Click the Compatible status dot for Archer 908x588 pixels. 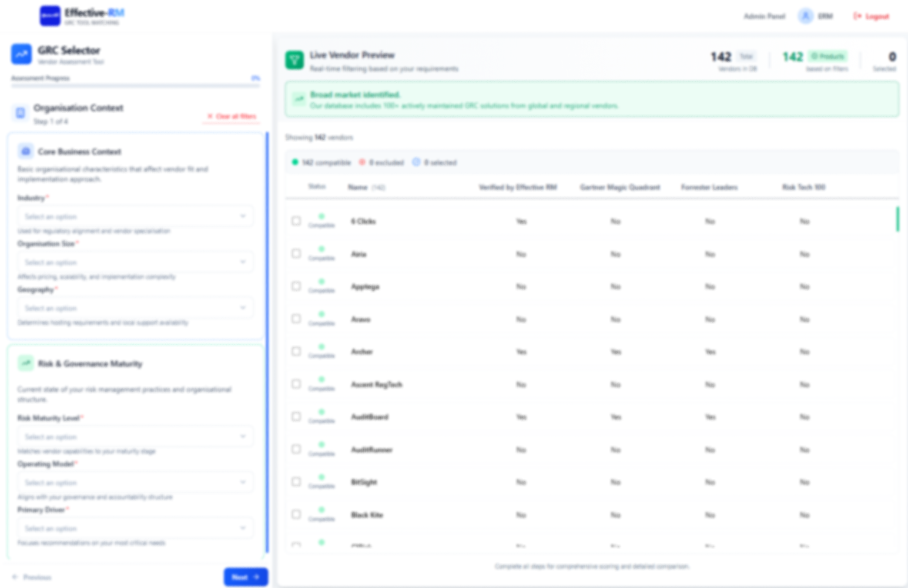(x=321, y=347)
